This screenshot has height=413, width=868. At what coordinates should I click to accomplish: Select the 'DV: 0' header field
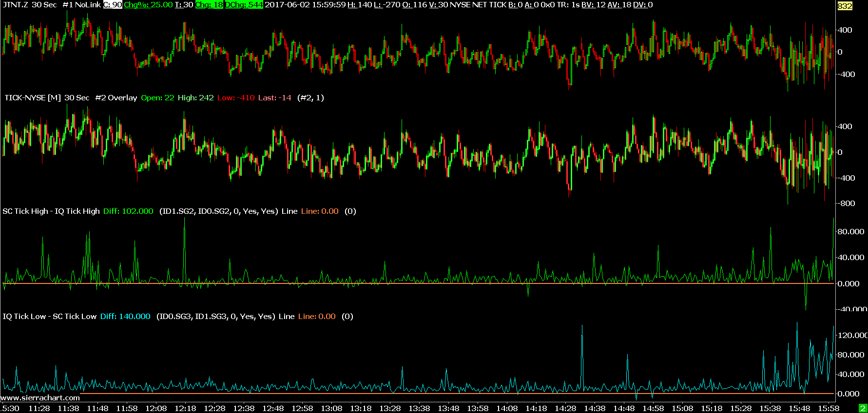coord(643,5)
